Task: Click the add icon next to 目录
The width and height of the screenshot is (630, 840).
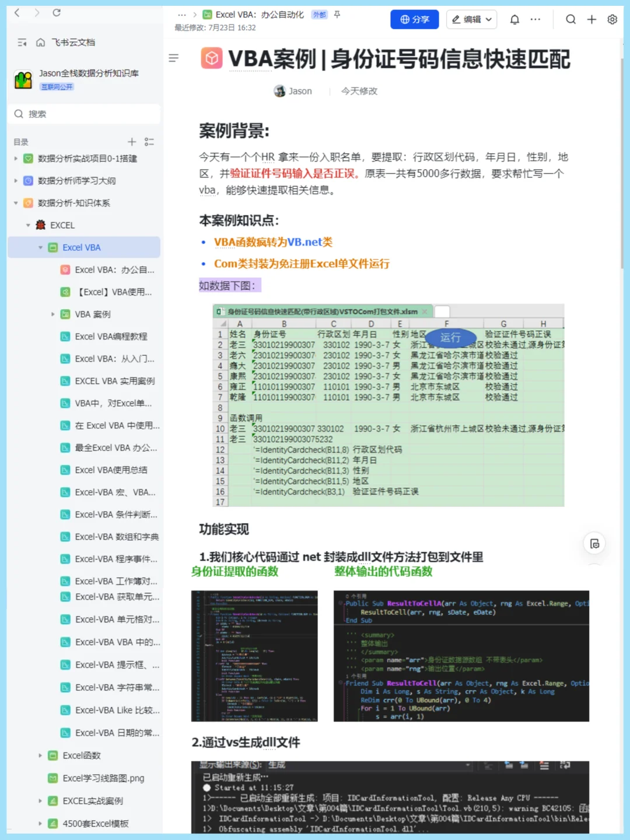Action: [132, 141]
